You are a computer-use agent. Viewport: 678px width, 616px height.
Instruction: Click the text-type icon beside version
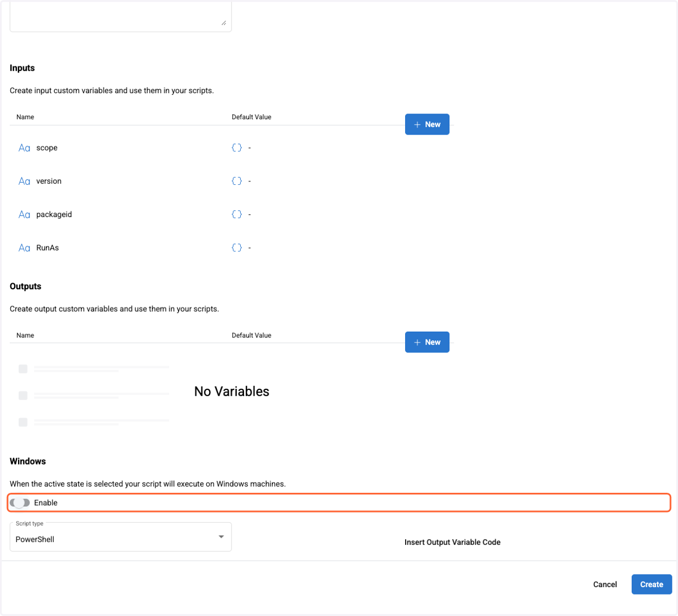point(24,181)
